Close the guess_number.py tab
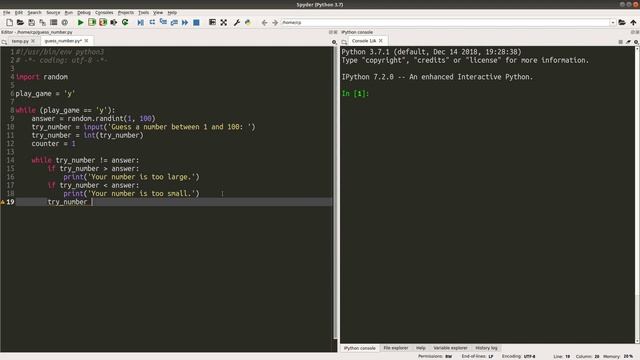The height and width of the screenshot is (360, 640). [86, 41]
